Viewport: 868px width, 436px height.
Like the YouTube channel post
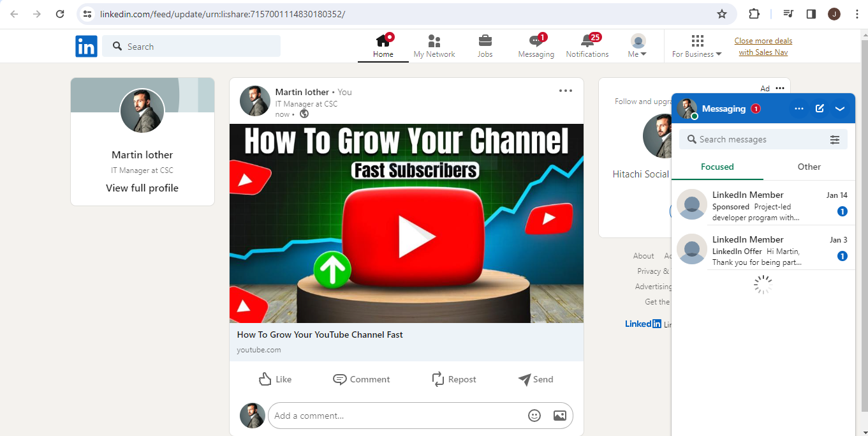[x=275, y=379]
